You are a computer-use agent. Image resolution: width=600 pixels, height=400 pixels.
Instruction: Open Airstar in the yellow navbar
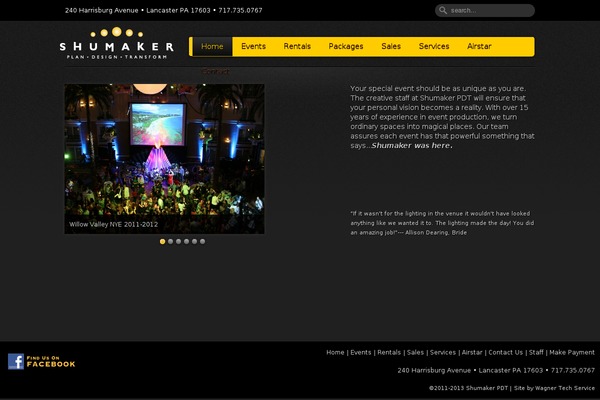[x=479, y=46]
